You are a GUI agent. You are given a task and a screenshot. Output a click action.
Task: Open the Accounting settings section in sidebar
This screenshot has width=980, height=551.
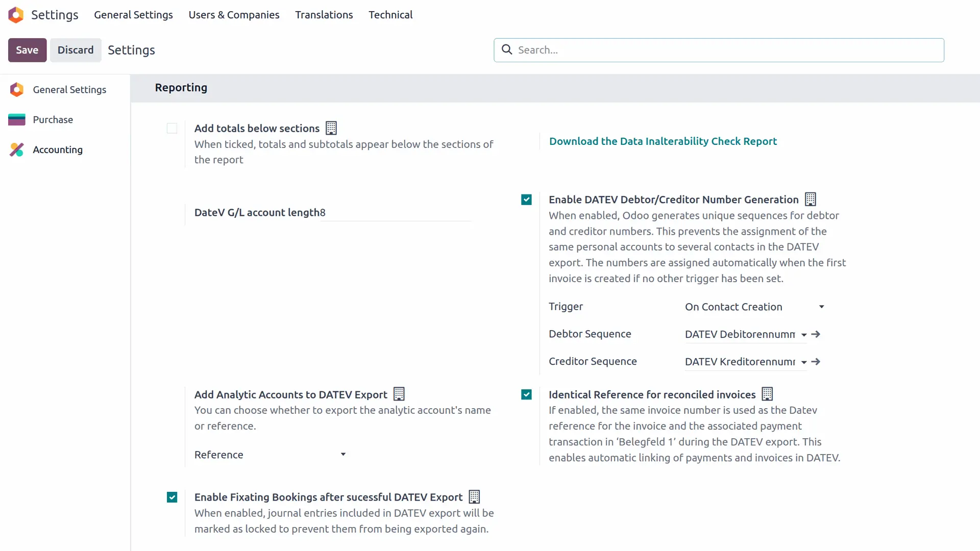click(x=58, y=149)
